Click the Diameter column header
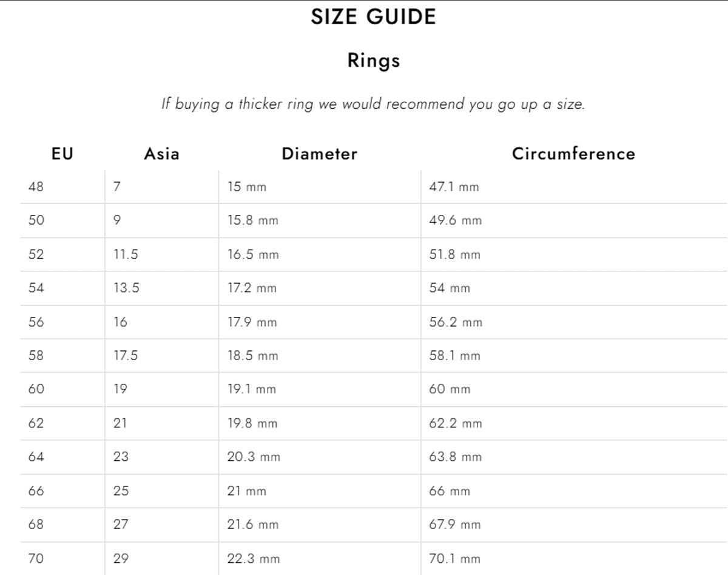The width and height of the screenshot is (728, 575). pos(320,154)
